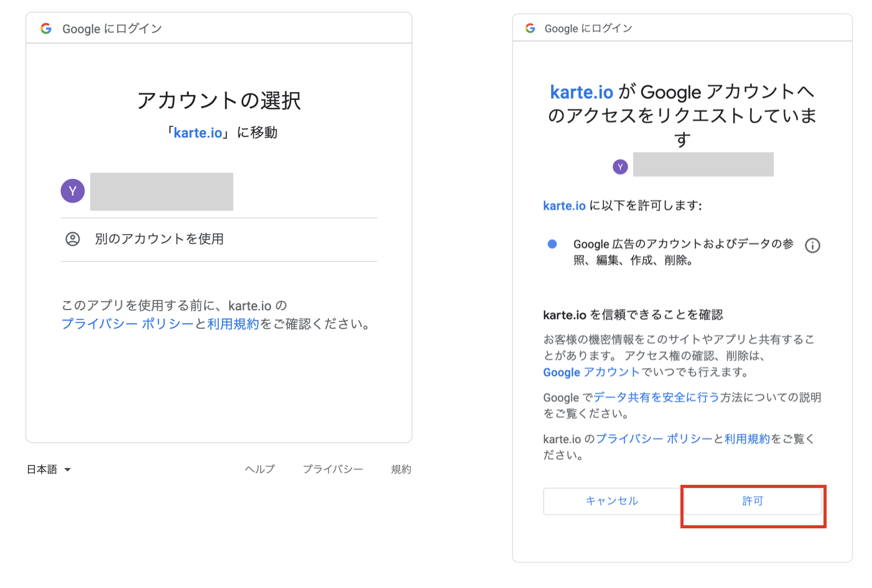Screen dimensions: 872x588
Task: Click the Google logo in the right dialog header
Action: click(x=530, y=28)
